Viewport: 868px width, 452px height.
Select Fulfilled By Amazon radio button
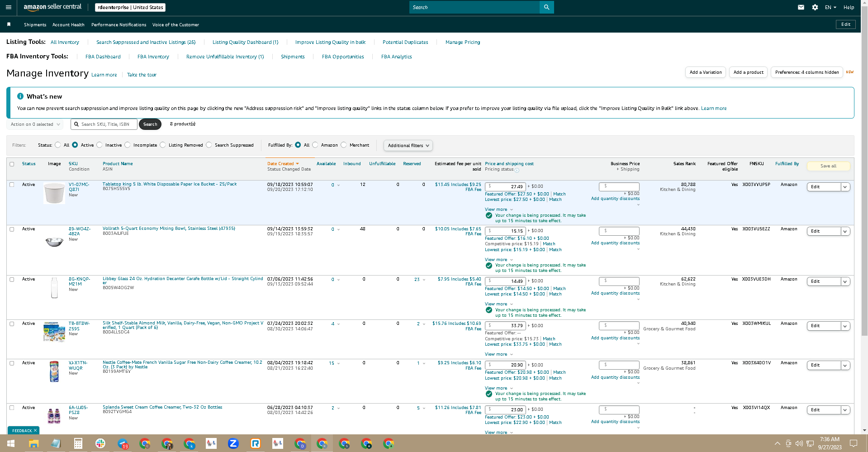tap(315, 145)
